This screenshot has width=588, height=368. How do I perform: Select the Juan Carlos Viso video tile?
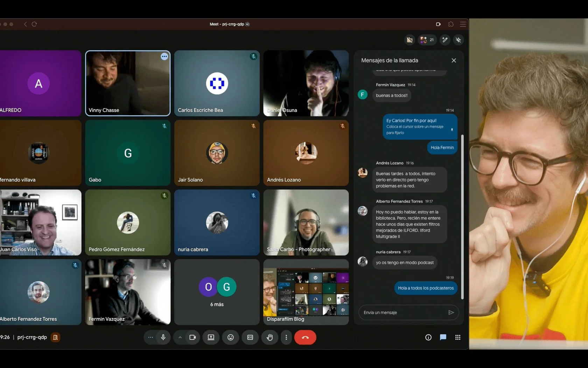(x=41, y=222)
